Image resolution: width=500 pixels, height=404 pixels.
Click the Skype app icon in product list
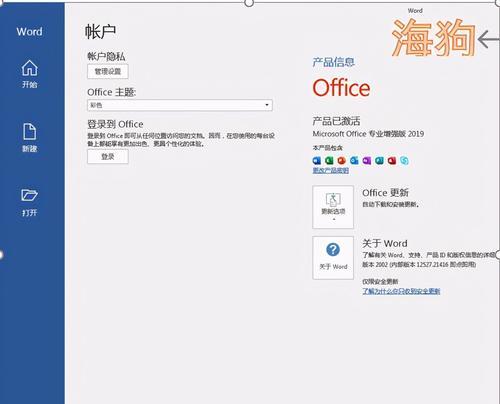coord(404,161)
